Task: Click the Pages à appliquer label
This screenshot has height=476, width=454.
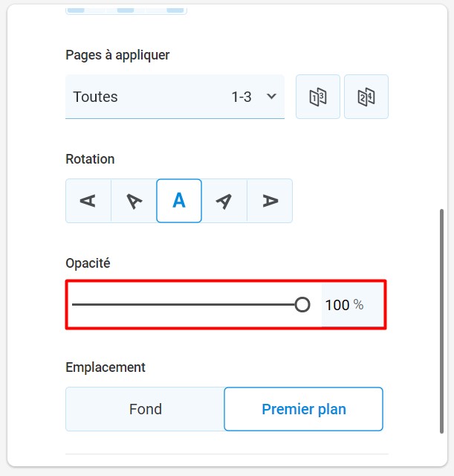Action: click(117, 55)
